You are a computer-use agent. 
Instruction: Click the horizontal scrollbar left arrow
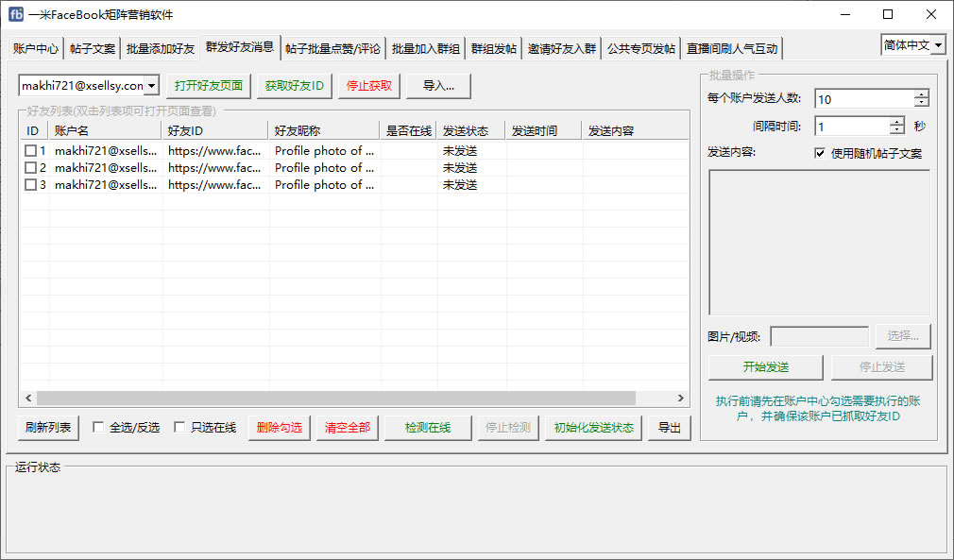28,399
